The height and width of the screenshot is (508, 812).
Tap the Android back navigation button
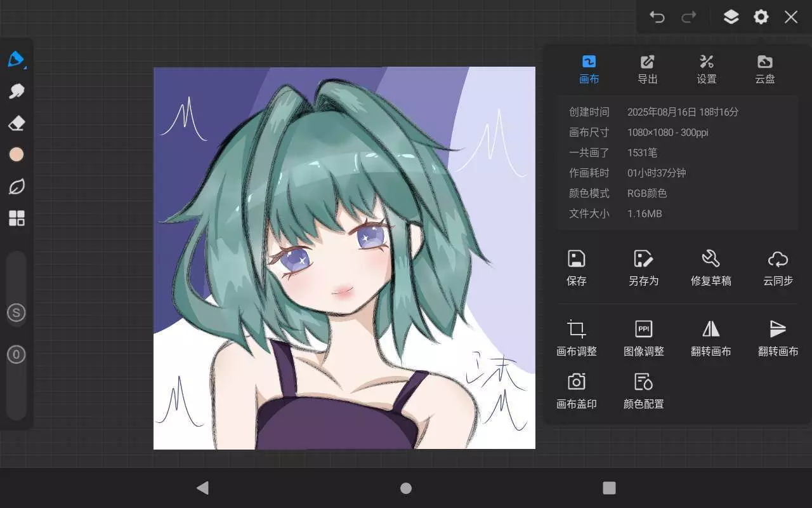coord(202,488)
